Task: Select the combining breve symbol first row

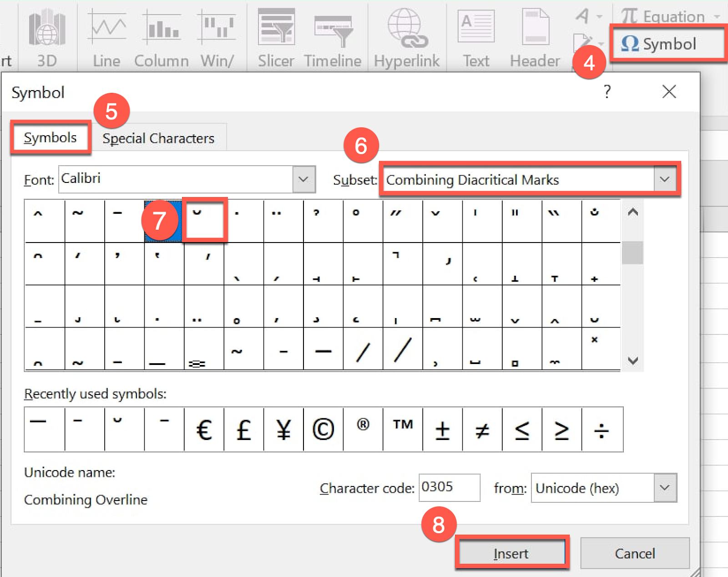Action: click(204, 221)
